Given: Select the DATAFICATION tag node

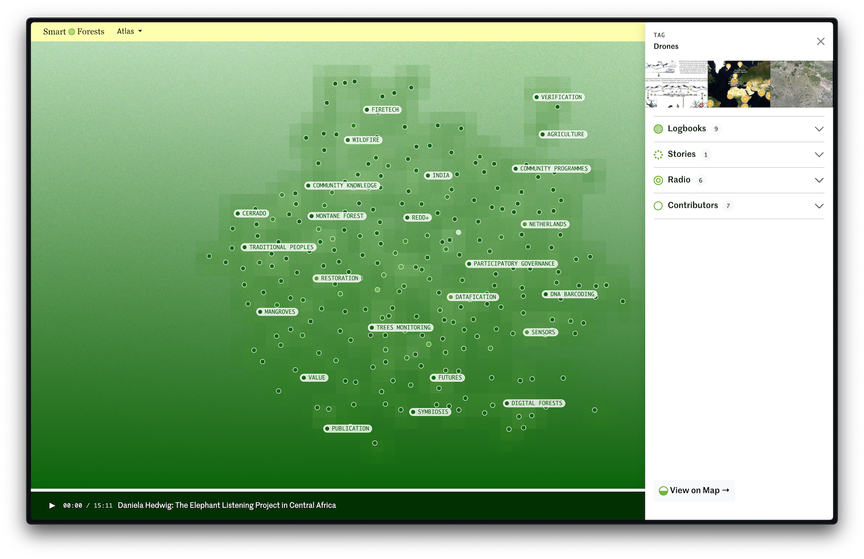Looking at the screenshot, I should point(473,297).
